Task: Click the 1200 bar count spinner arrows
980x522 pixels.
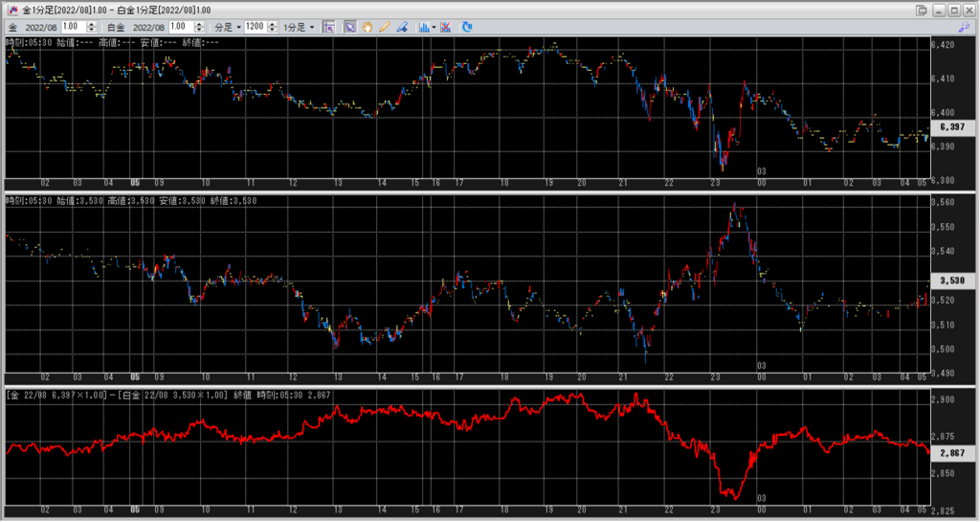Action: coord(275,27)
